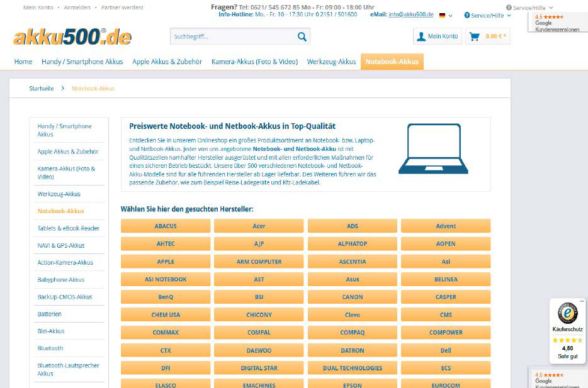Screen dimensions: 588x388
Task: Click the akku500.de logo
Action: [x=72, y=36]
